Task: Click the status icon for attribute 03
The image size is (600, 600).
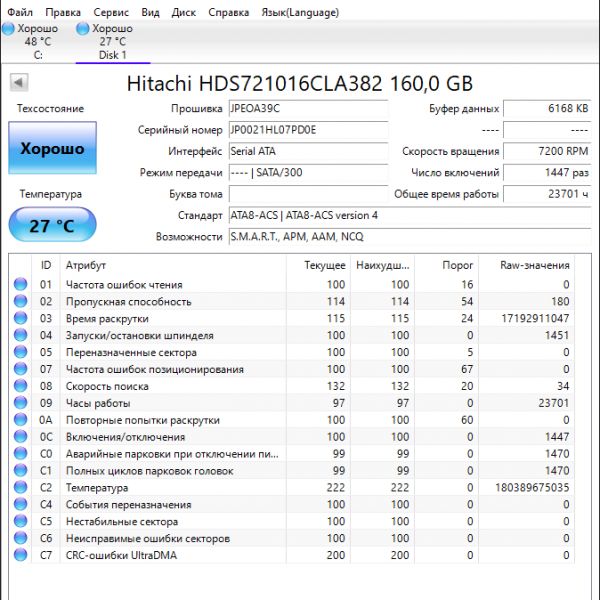Action: [21, 318]
